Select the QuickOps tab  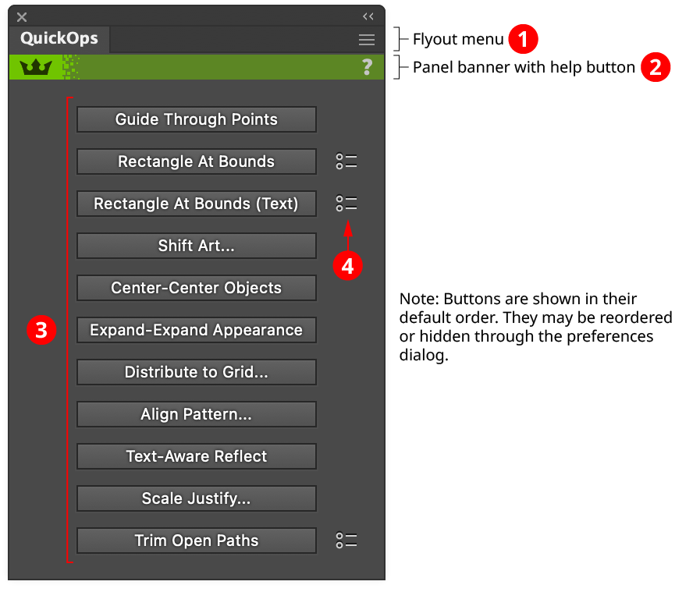tap(59, 39)
